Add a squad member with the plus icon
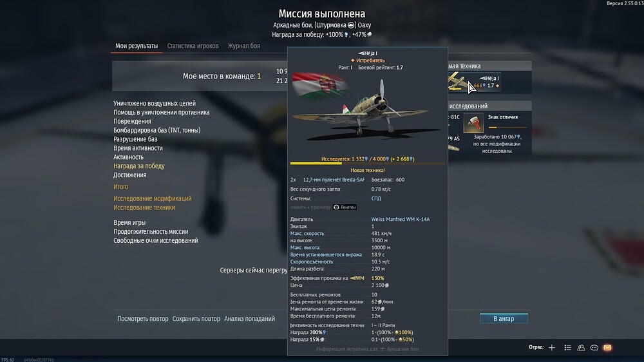The height and width of the screenshot is (362, 644). [552, 348]
